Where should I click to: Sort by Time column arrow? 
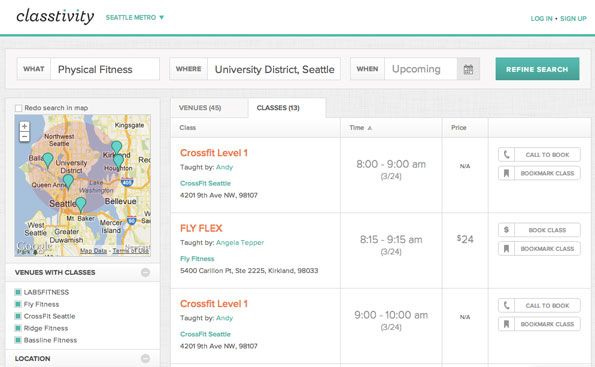click(x=370, y=128)
